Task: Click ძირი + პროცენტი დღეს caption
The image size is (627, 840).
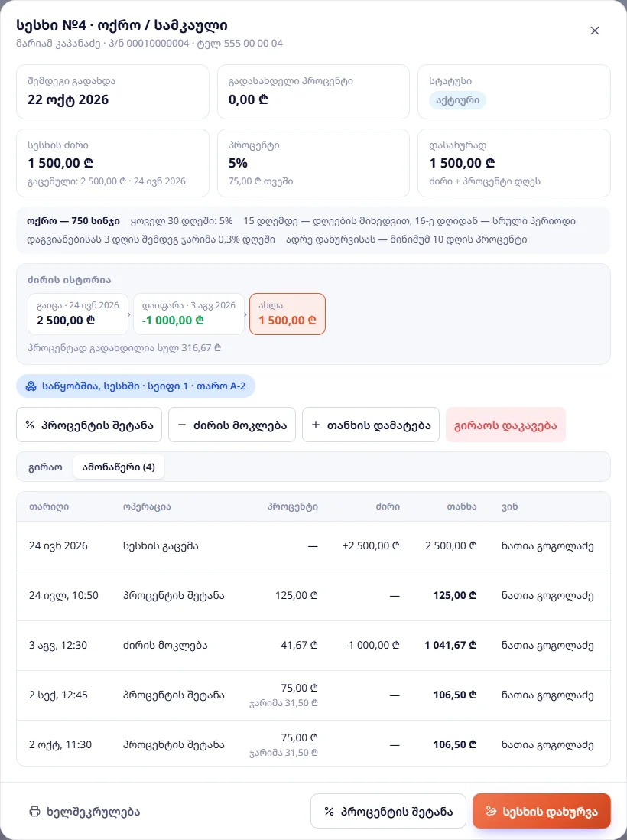Action: click(x=485, y=181)
